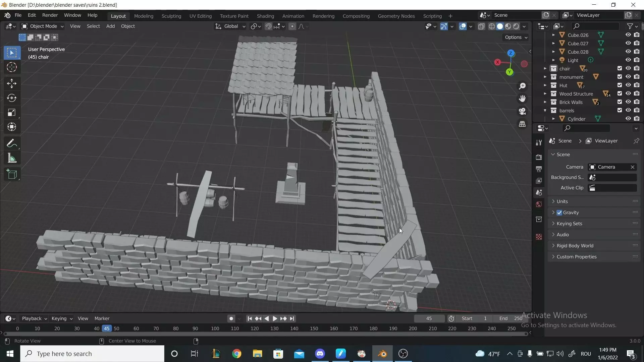Uncheck the Brick Walls collection checkbox
This screenshot has width=644, height=362.
(x=620, y=102)
